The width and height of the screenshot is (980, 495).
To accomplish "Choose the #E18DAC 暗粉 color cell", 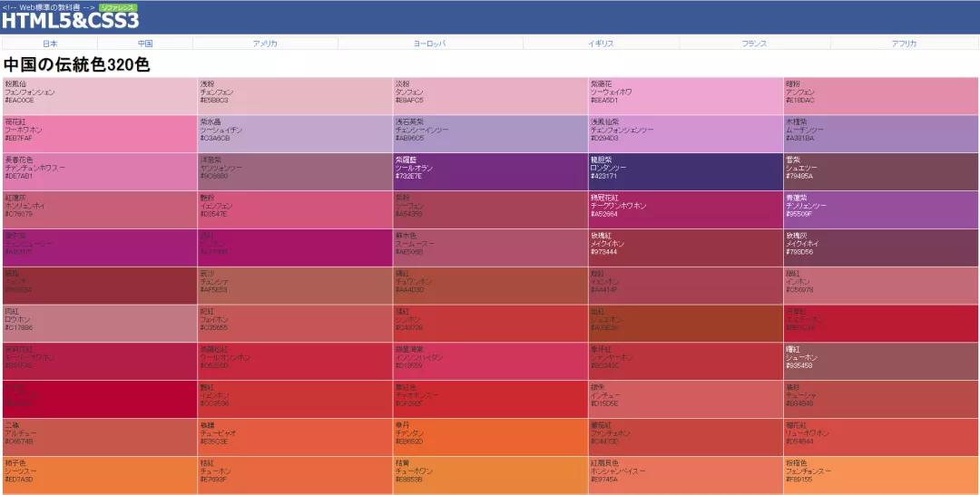I will pos(880,96).
